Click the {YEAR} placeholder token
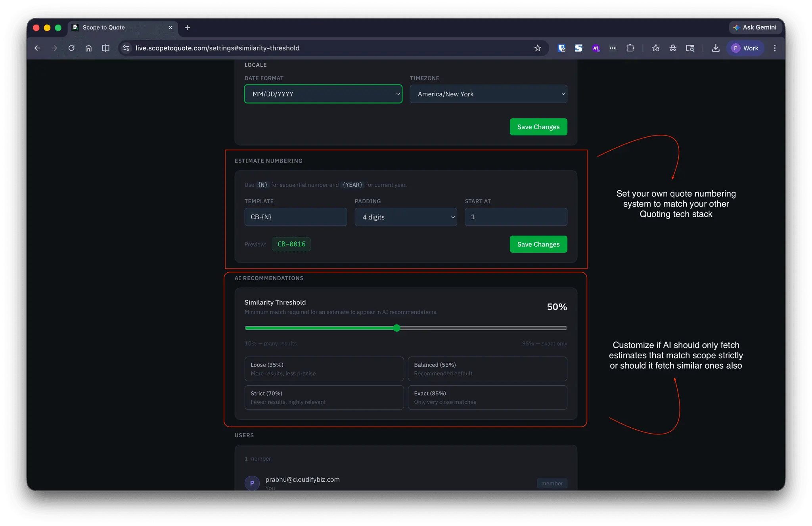The width and height of the screenshot is (812, 526). coord(352,185)
